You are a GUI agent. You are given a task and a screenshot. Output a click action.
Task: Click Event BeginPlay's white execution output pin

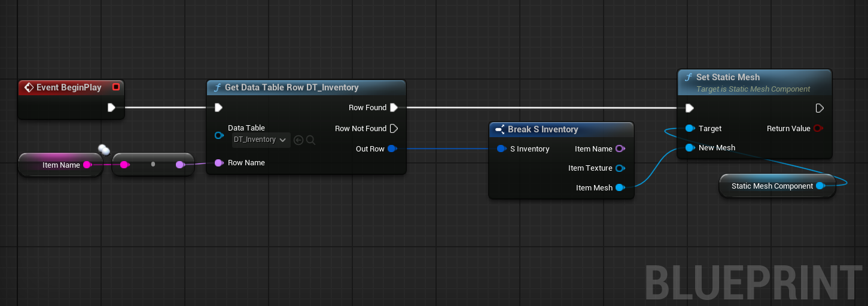pyautogui.click(x=111, y=108)
